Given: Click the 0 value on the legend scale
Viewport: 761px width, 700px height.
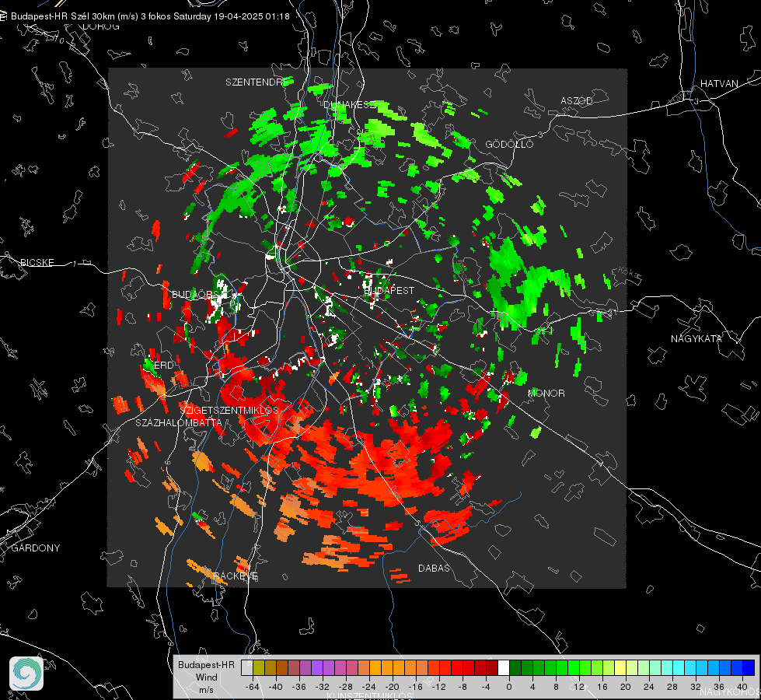Looking at the screenshot, I should 509,687.
